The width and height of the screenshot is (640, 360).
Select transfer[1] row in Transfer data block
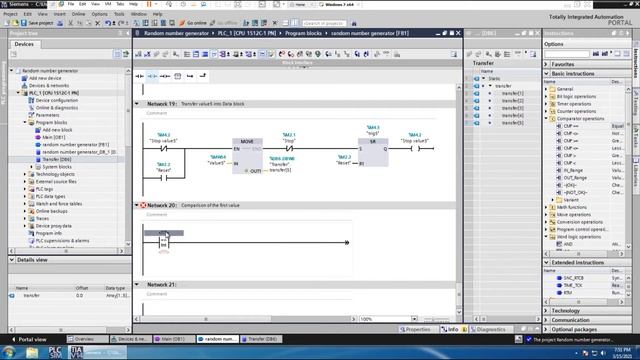pyautogui.click(x=512, y=93)
